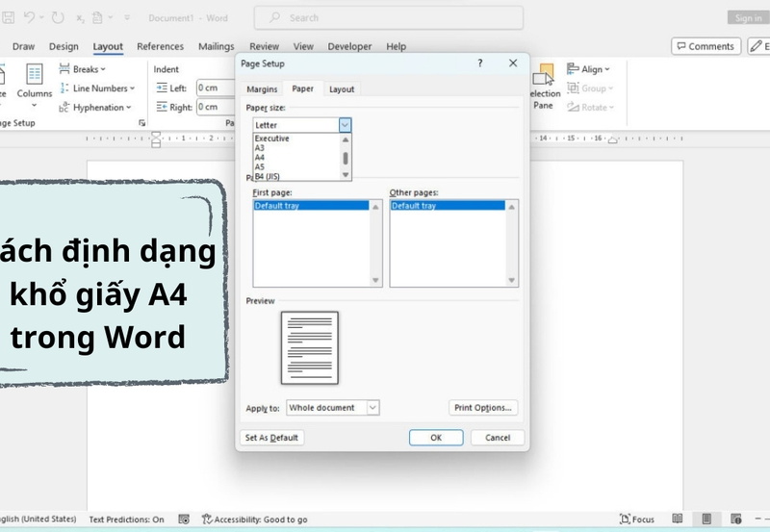Click the macro recording icon in status bar
The image size is (770, 532).
[x=184, y=519]
